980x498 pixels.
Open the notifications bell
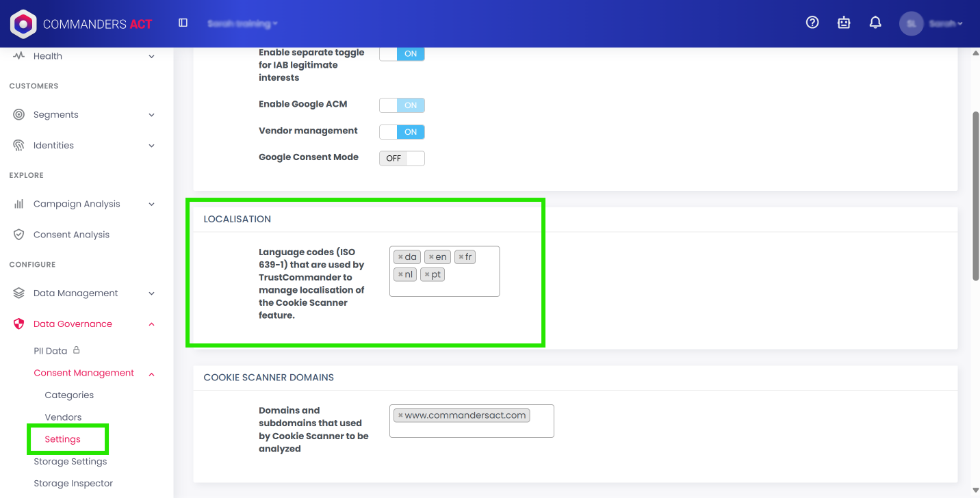(875, 23)
